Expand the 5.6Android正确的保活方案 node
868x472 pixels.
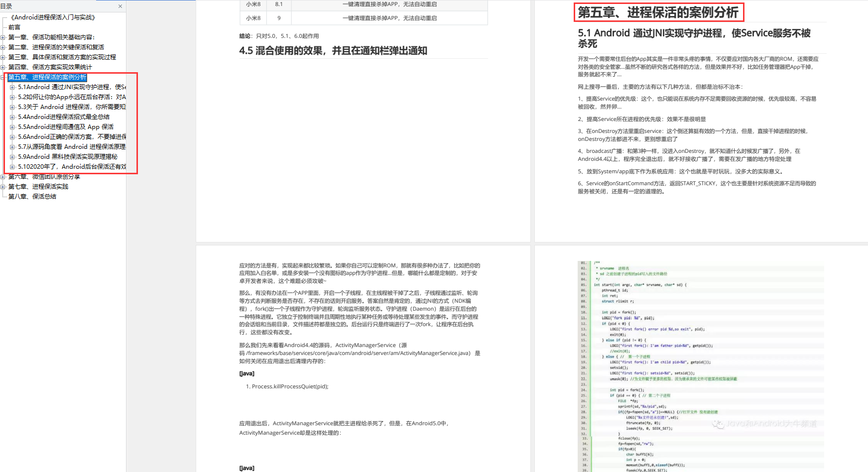tap(12, 137)
